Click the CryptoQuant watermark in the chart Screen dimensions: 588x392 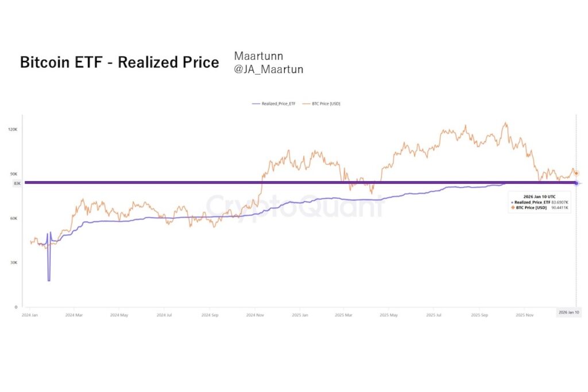coord(294,205)
